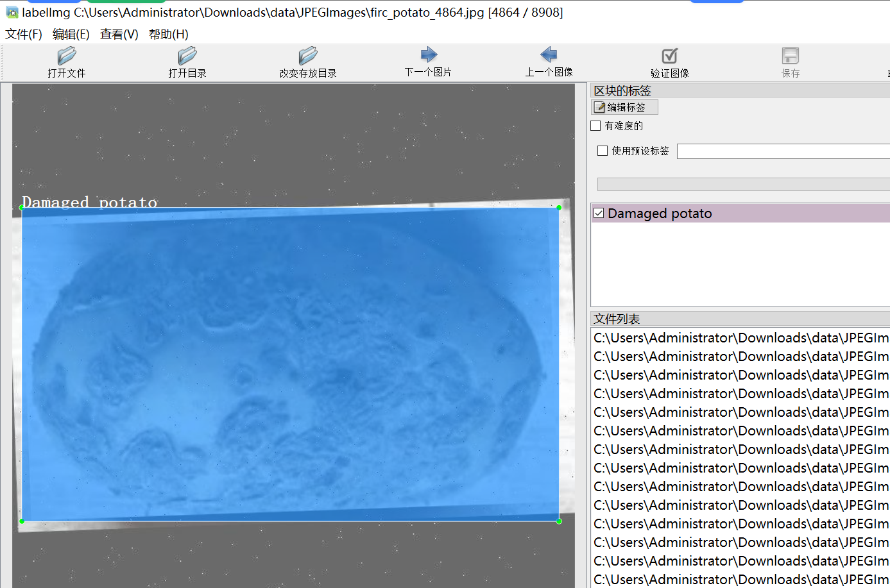Toggle the 有难度的 difficult checkbox

click(x=596, y=126)
